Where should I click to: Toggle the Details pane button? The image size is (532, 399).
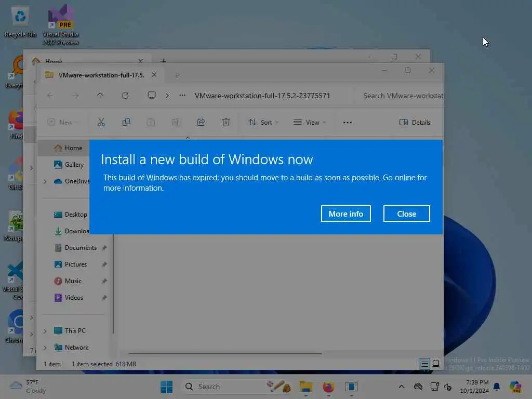click(x=415, y=122)
